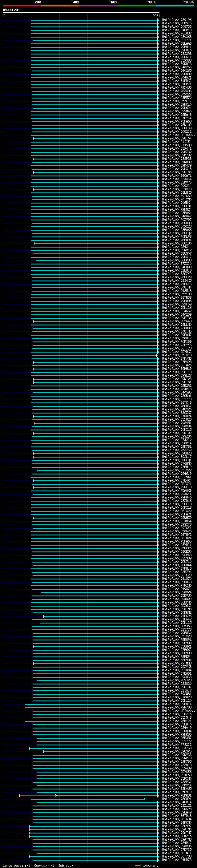This screenshot has width=197, height=868.
Task: Select hit UniRef100_B1PRK2
Action: (177, 81)
